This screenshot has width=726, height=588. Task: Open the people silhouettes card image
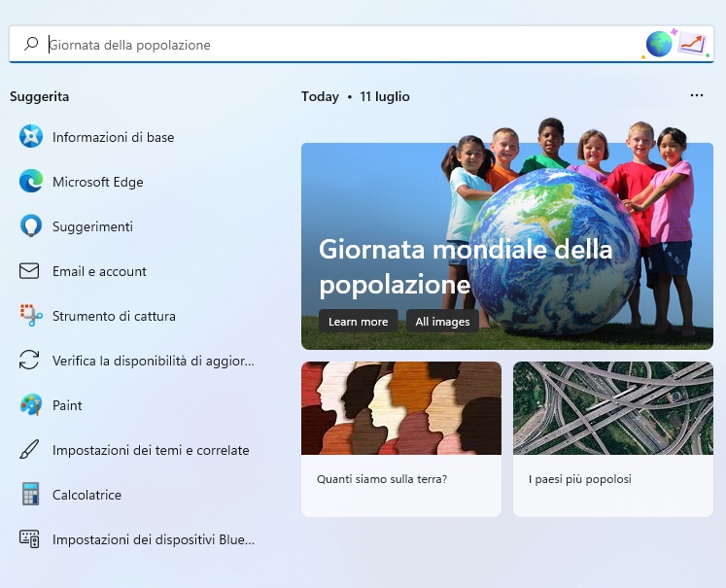(401, 408)
